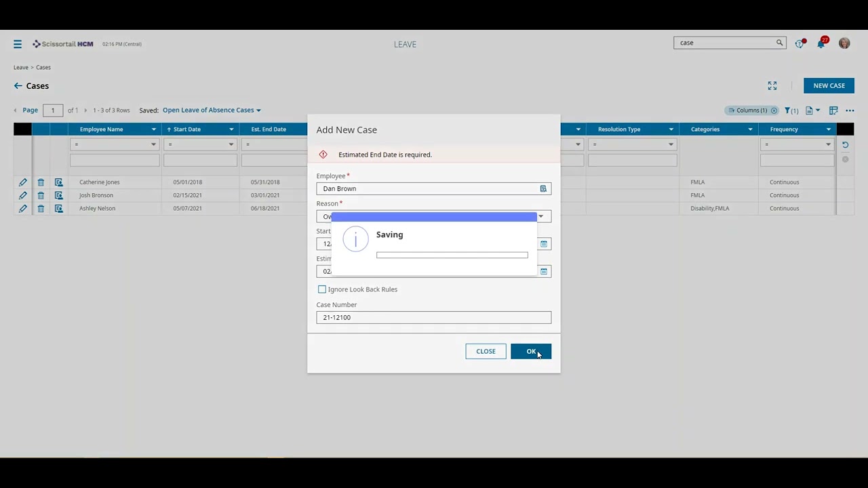Clear the Columns (1) filter chip
The height and width of the screenshot is (488, 868).
pos(774,110)
